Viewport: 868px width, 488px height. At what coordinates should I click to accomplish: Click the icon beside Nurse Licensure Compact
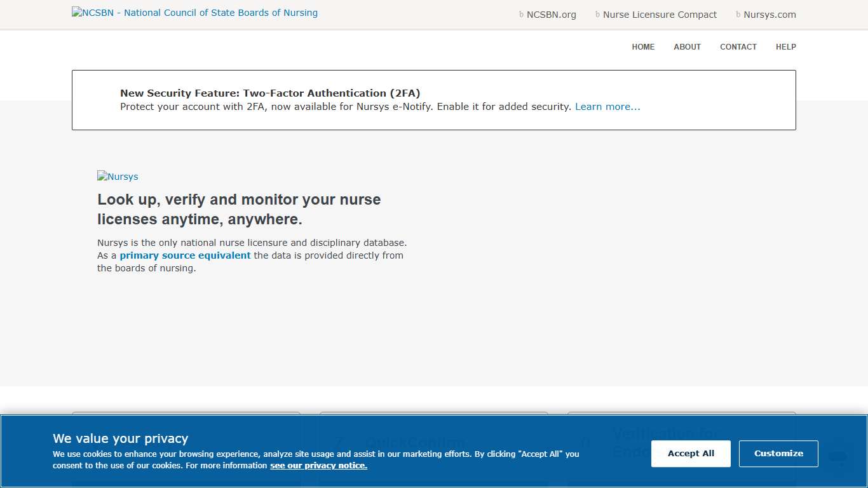[596, 14]
